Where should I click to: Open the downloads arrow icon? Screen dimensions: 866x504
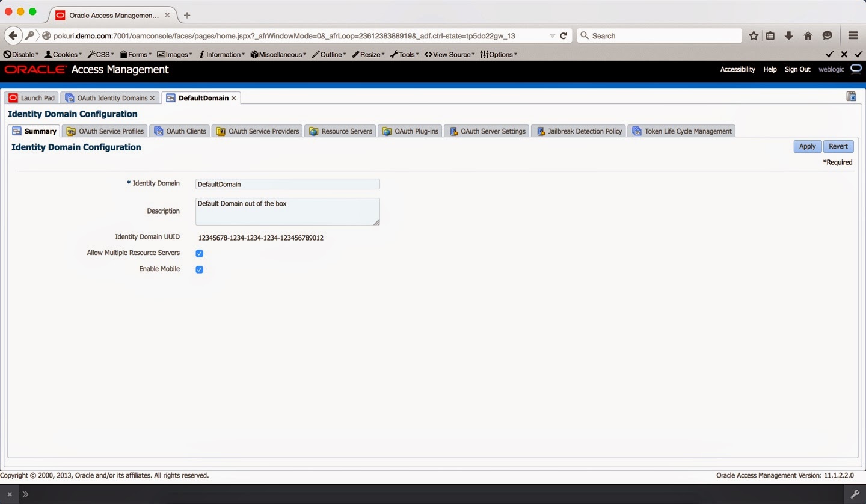(x=789, y=35)
